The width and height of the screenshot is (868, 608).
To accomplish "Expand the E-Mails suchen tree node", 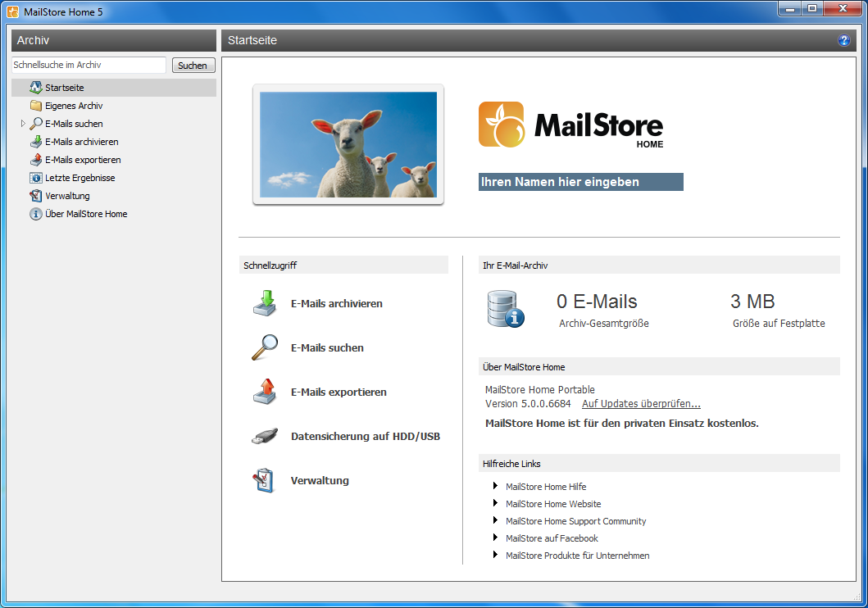I will pos(23,124).
